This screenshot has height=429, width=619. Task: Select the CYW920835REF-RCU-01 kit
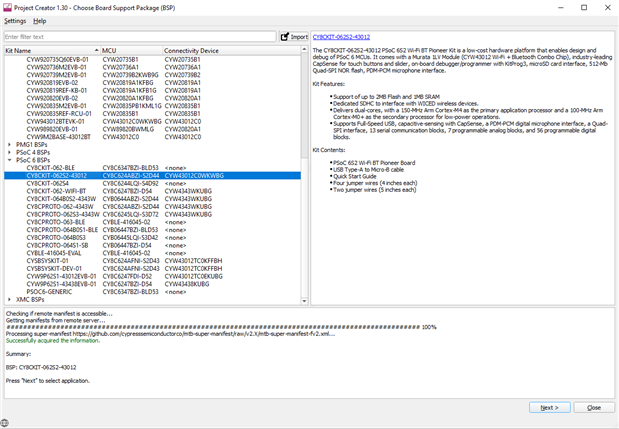(152, 114)
